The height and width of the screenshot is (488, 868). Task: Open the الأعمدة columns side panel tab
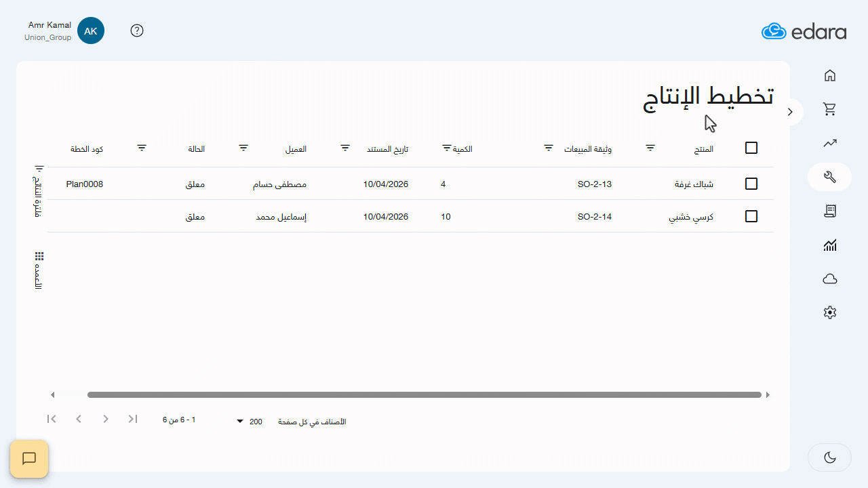39,271
